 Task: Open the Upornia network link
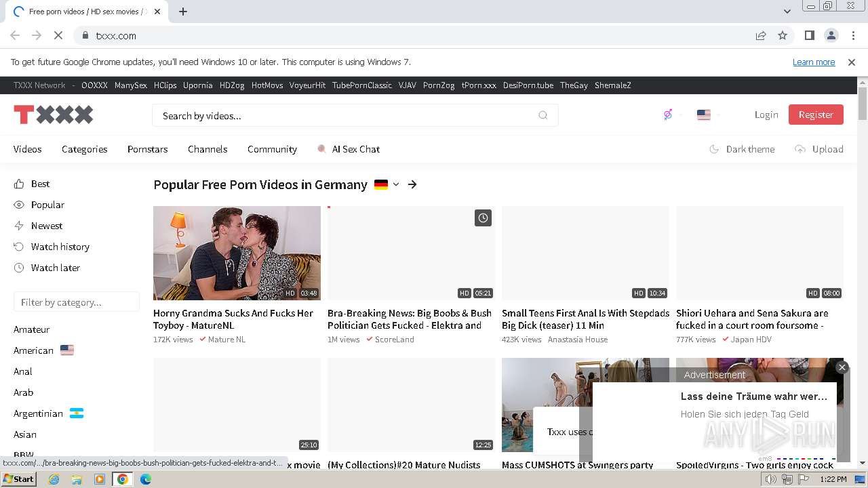198,85
